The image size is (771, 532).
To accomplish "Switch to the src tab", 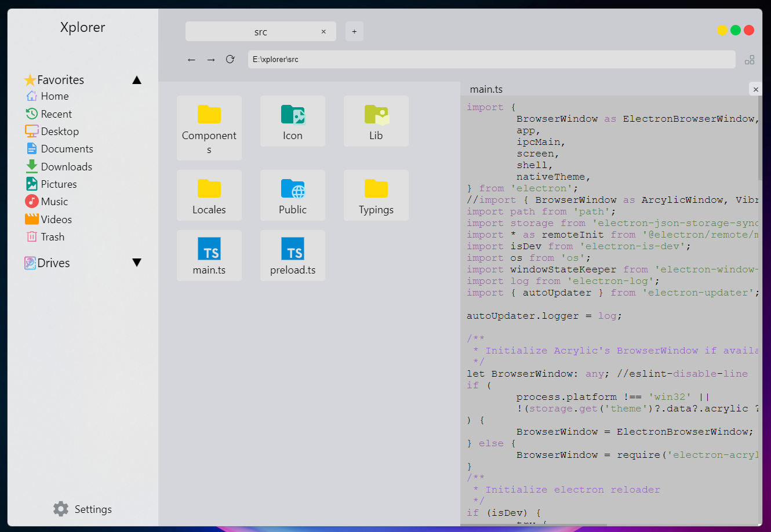I will 261,32.
